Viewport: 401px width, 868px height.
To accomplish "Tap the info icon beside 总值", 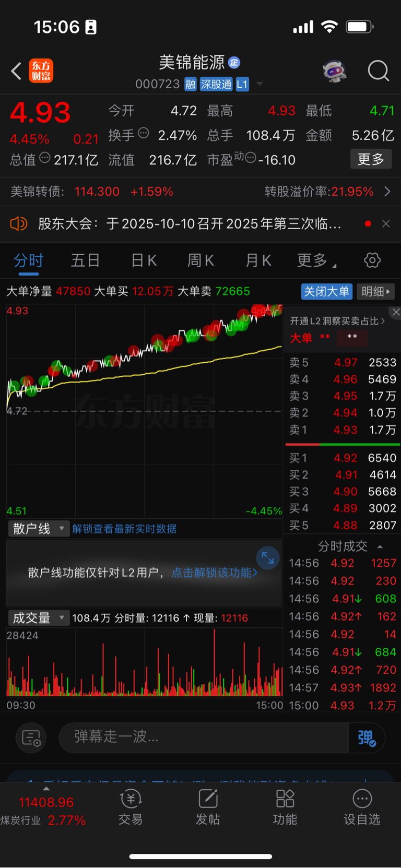I will click(45, 158).
